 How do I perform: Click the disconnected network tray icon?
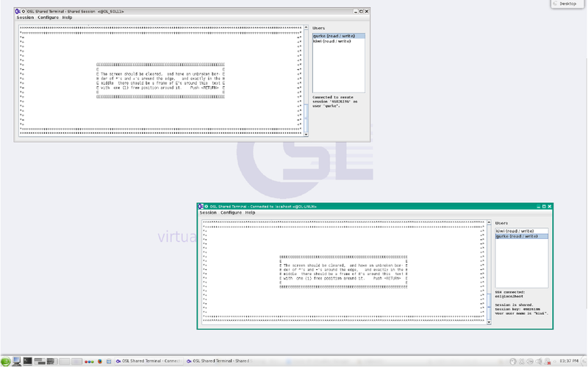click(x=547, y=361)
